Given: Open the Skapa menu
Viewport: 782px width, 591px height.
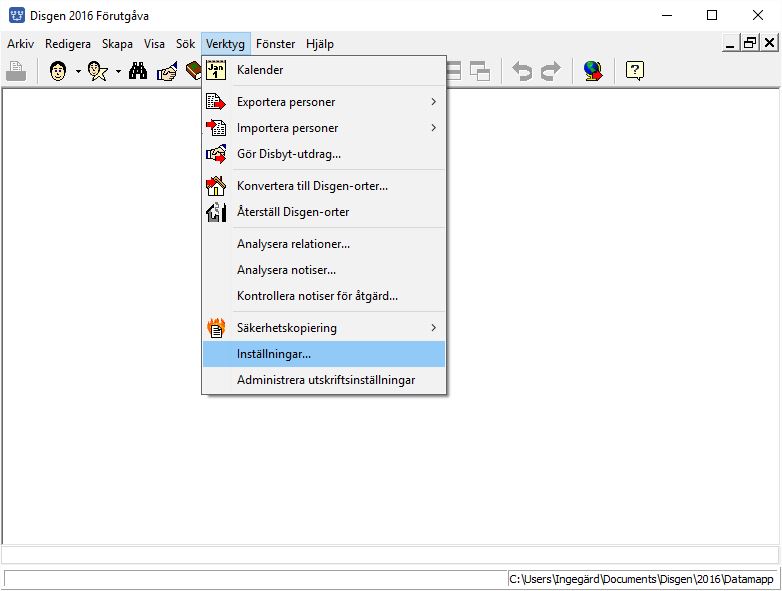Looking at the screenshot, I should click(117, 44).
